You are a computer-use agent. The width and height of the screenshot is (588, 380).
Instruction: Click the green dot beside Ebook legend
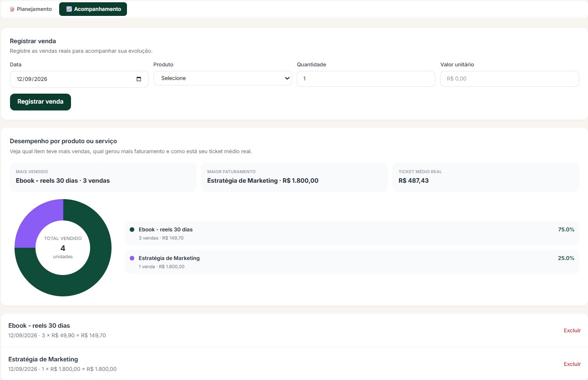click(132, 230)
